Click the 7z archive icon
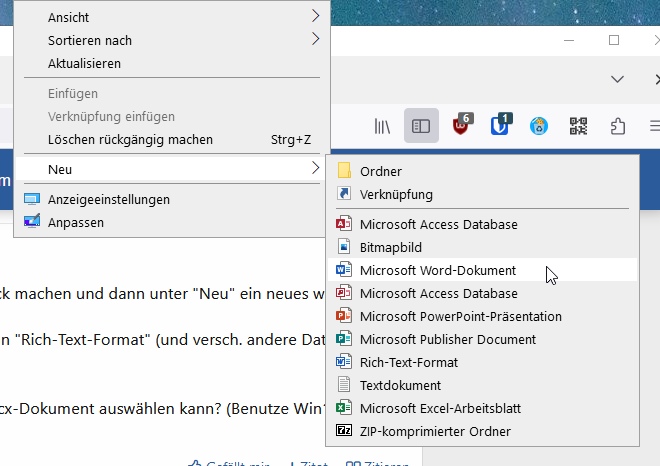This screenshot has width=660, height=466. click(344, 430)
